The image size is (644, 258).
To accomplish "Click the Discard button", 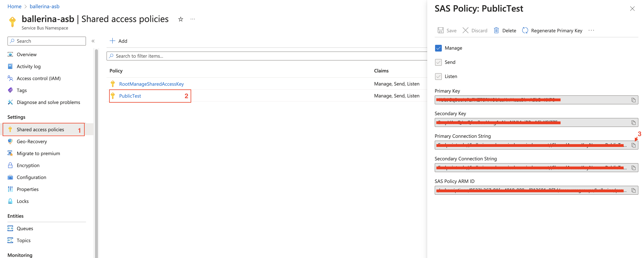I will tap(475, 30).
